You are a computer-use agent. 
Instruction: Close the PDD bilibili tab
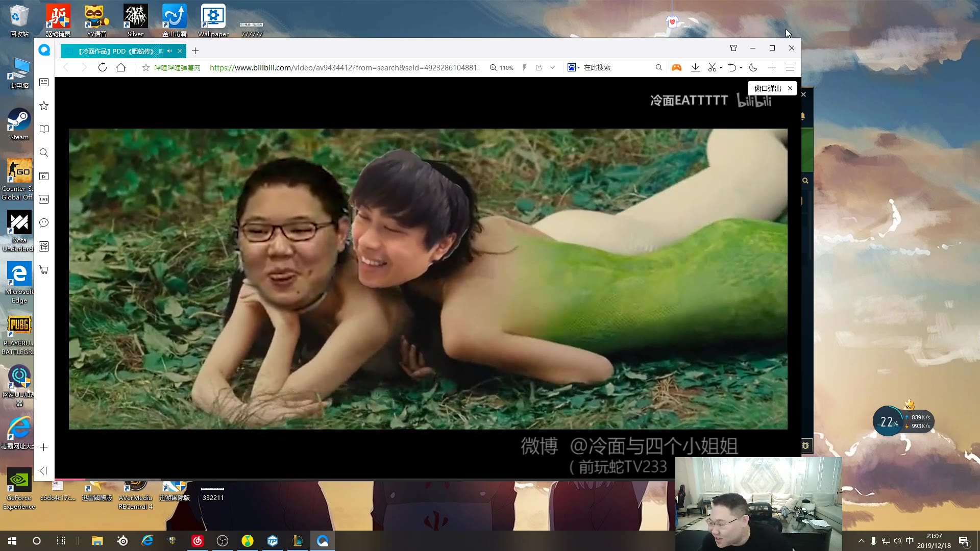tap(180, 51)
